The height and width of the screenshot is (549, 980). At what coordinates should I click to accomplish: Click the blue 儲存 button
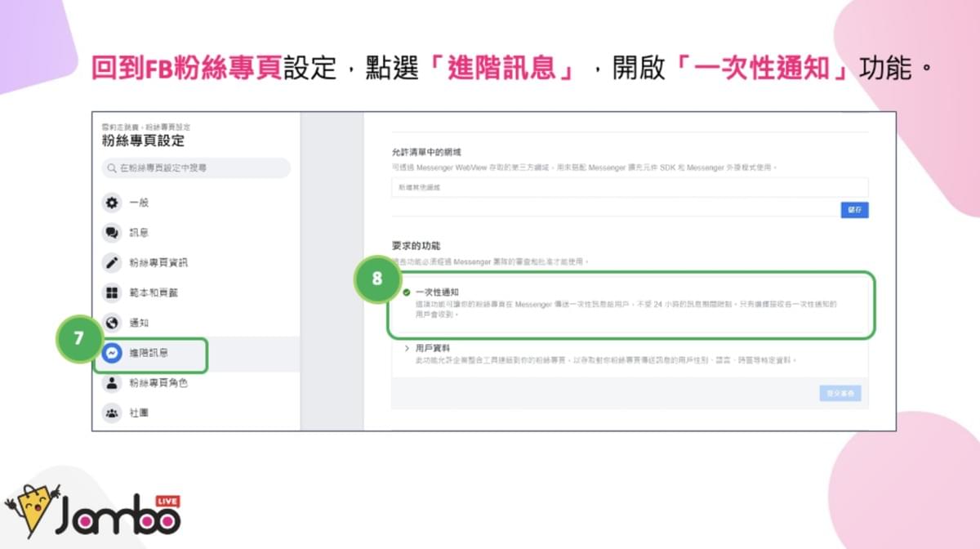pyautogui.click(x=854, y=210)
